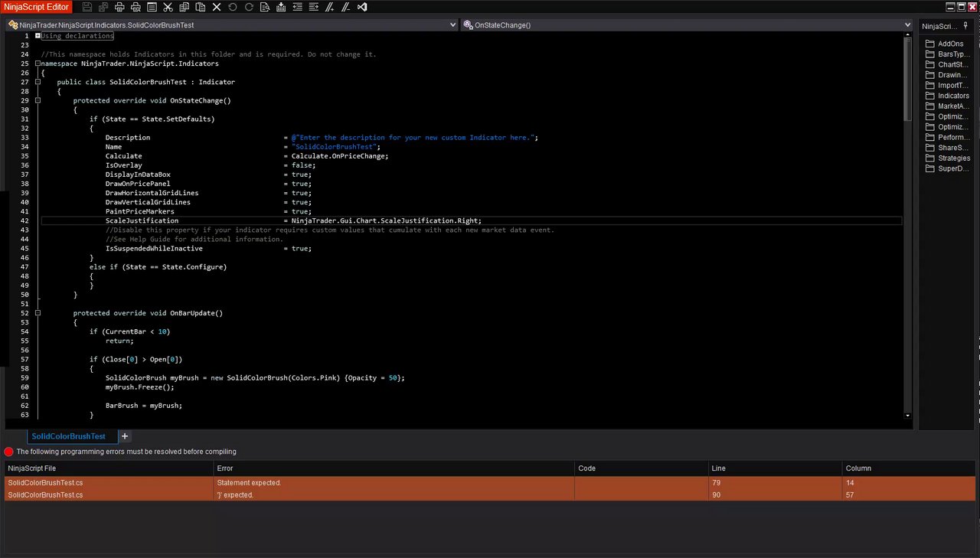This screenshot has height=558, width=980.
Task: Add a new tab with plus button
Action: tap(125, 436)
